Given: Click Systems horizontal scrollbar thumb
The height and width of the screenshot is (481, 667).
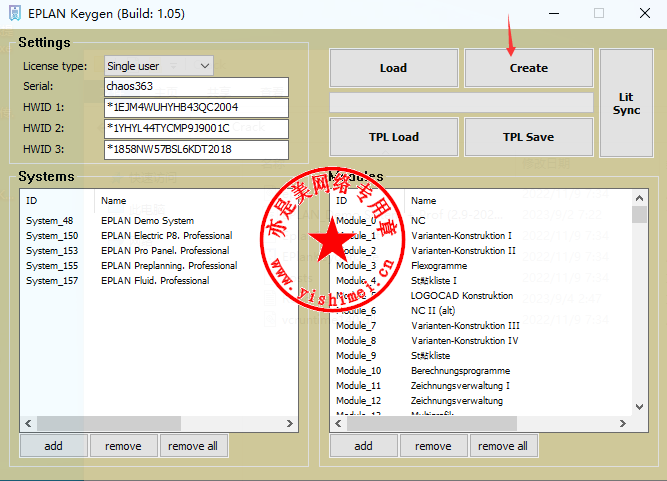Looking at the screenshot, I should pyautogui.click(x=109, y=424).
